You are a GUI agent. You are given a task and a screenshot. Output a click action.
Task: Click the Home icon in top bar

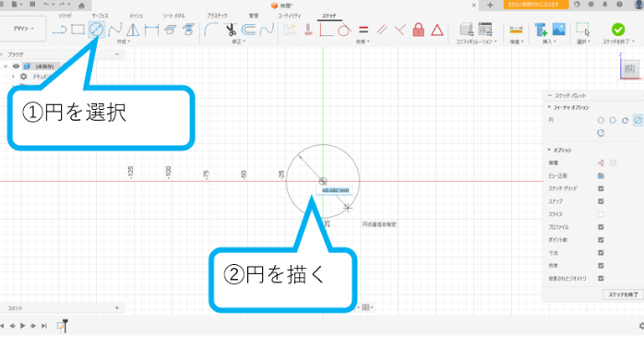tap(81, 6)
